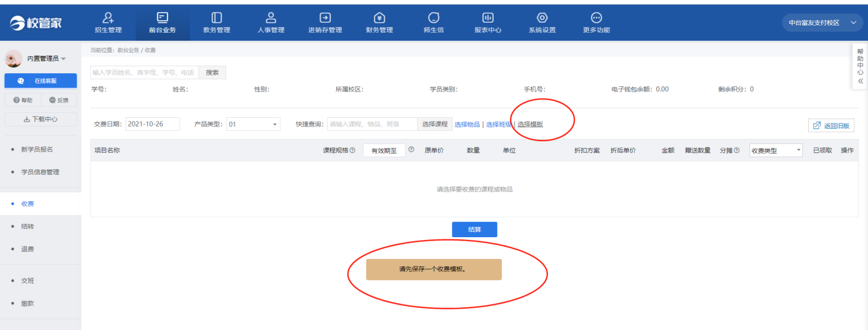The image size is (868, 330).
Task: Click the 选择班级 link
Action: [x=499, y=124]
